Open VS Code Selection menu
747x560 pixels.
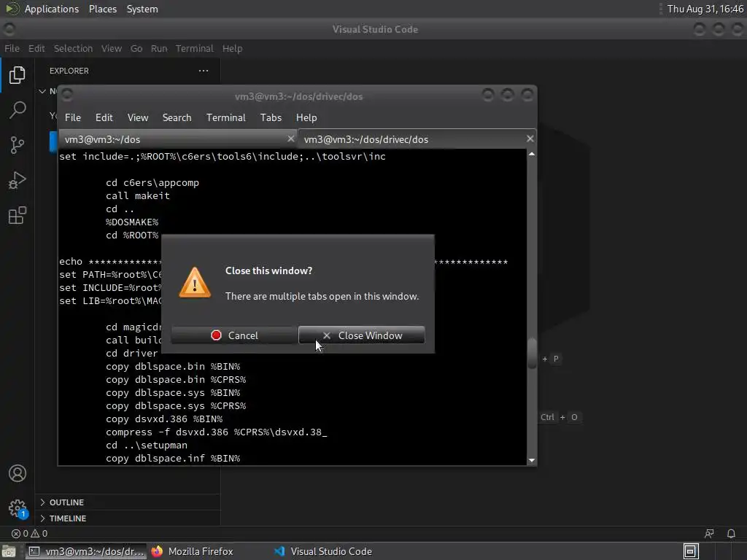tap(73, 49)
